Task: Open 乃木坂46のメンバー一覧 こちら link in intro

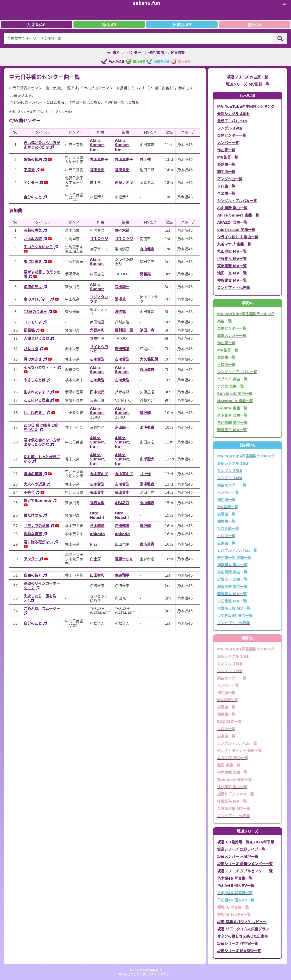Action: coord(59,102)
